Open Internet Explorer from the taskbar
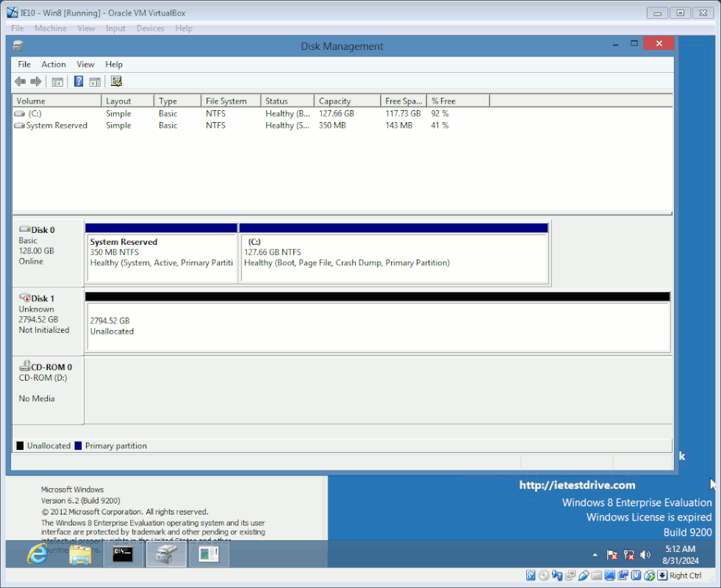 (37, 554)
